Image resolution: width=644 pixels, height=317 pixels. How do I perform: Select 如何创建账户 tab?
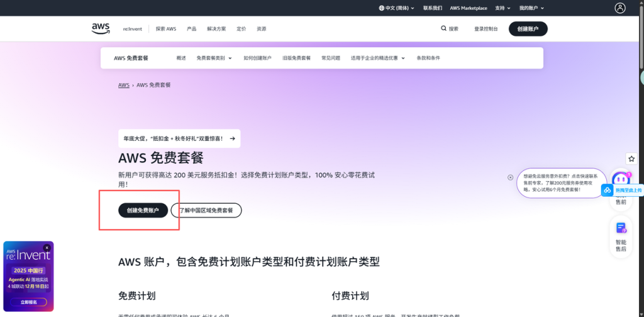click(x=257, y=58)
